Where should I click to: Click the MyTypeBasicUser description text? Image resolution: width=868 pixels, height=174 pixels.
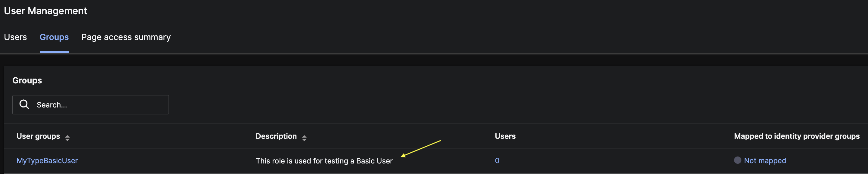[x=324, y=161]
